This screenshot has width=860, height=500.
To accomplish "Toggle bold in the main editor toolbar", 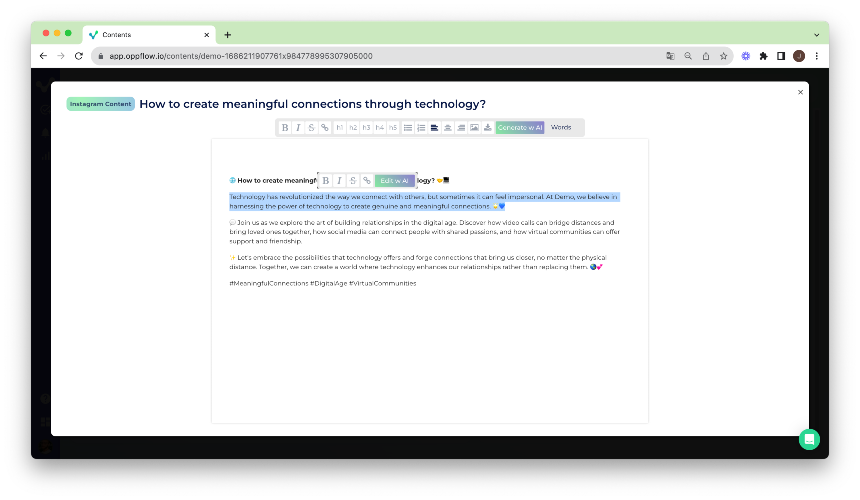I will [285, 128].
